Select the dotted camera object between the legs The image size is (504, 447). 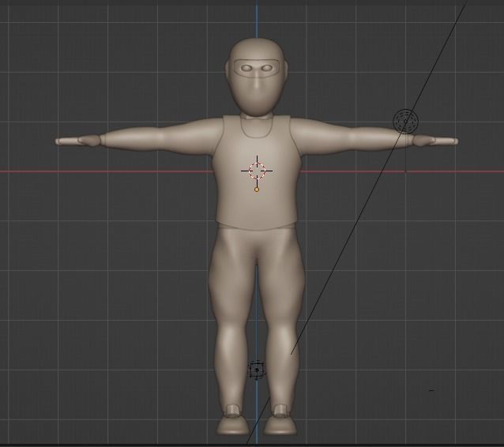coord(257,370)
